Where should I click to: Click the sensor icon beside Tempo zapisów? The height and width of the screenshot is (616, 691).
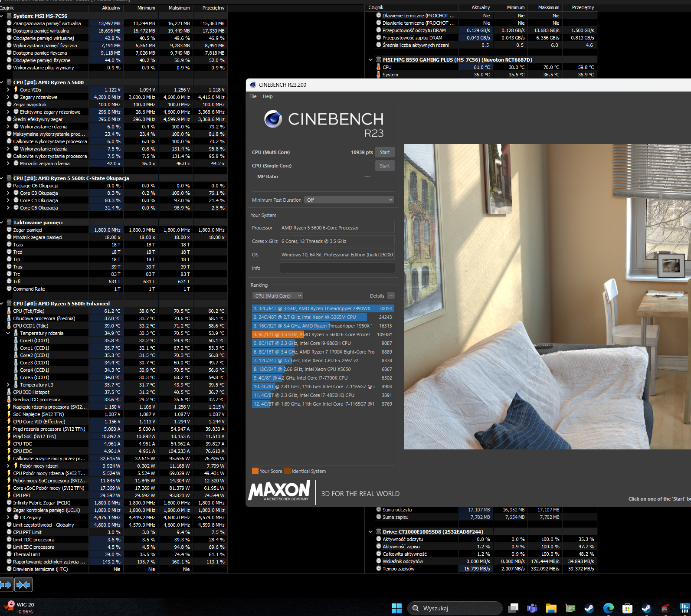(379, 569)
